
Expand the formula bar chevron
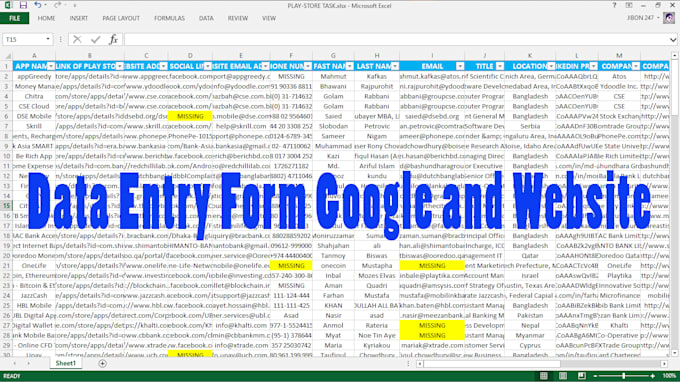click(x=673, y=39)
